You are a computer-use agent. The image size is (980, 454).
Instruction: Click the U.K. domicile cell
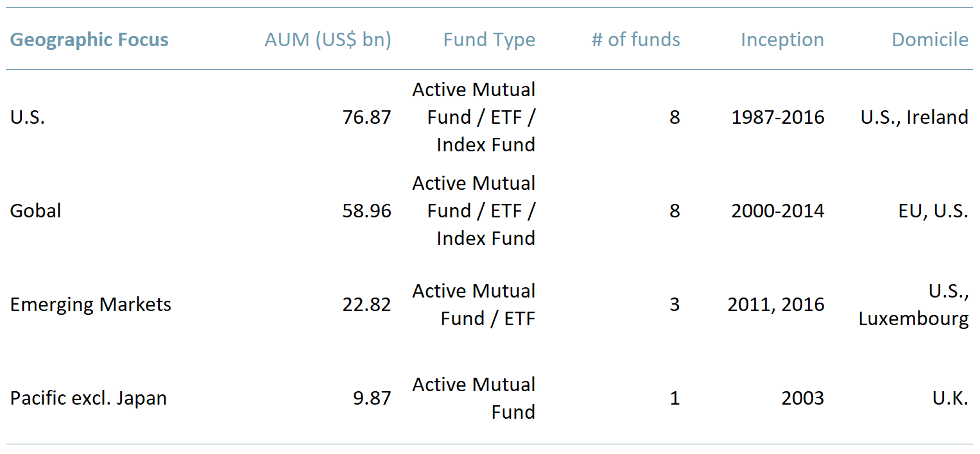pos(950,398)
